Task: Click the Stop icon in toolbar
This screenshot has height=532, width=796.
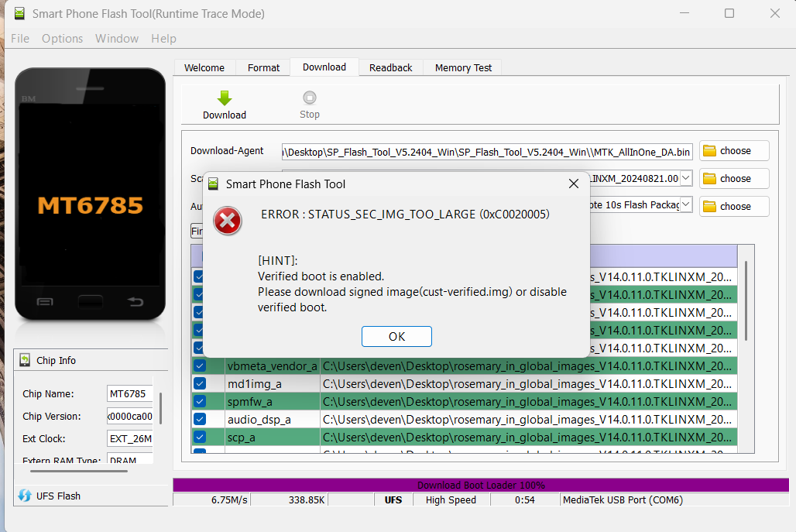Action: click(x=310, y=97)
